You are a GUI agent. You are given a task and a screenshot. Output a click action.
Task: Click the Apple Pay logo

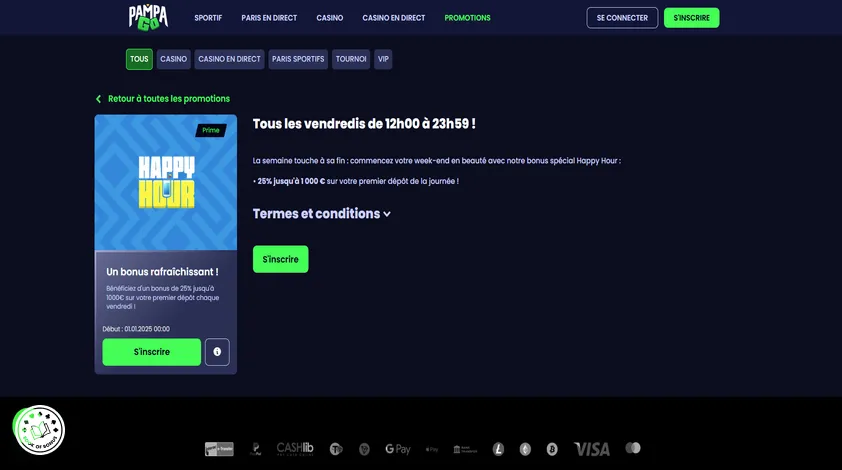[x=432, y=450]
